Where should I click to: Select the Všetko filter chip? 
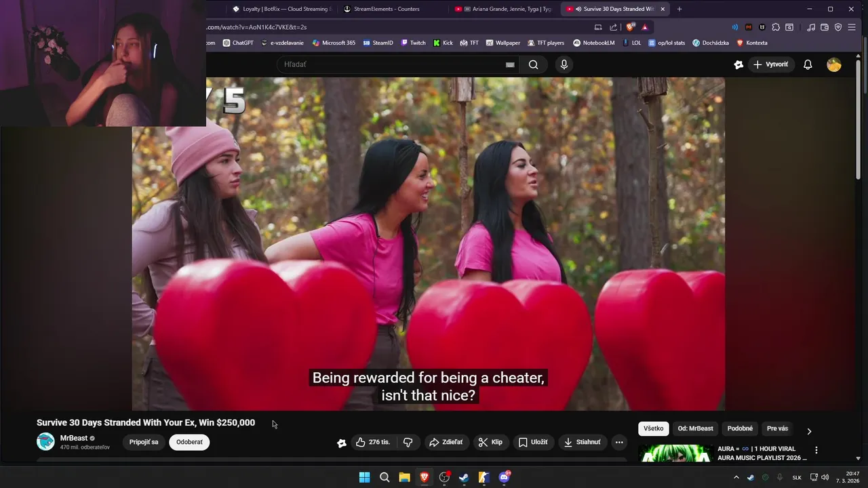pyautogui.click(x=654, y=428)
